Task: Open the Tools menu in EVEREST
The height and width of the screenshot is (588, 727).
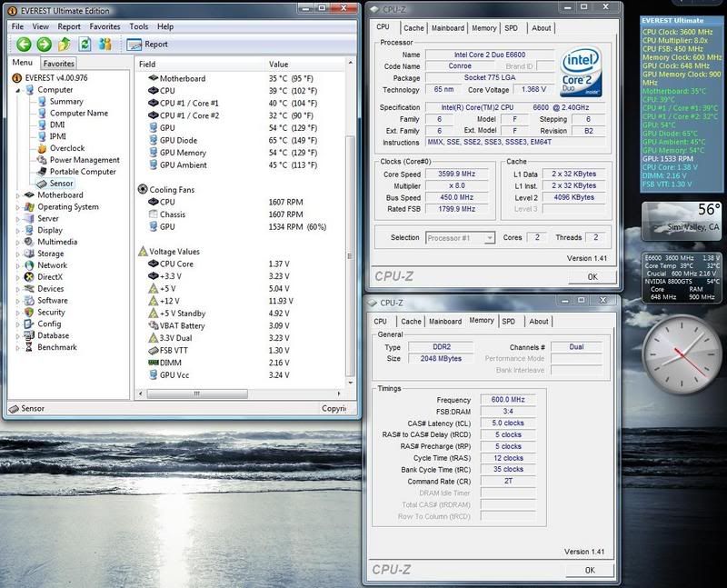Action: tap(139, 27)
